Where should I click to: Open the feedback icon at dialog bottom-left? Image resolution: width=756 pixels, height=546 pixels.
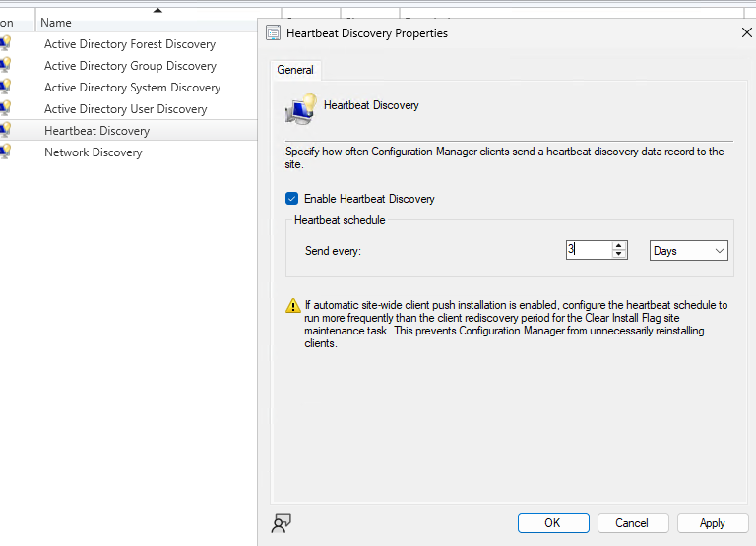click(282, 523)
